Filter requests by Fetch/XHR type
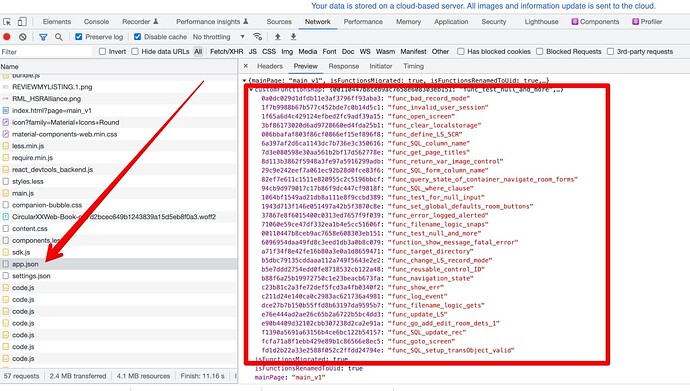Image resolution: width=690 pixels, height=391 pixels. tap(227, 51)
